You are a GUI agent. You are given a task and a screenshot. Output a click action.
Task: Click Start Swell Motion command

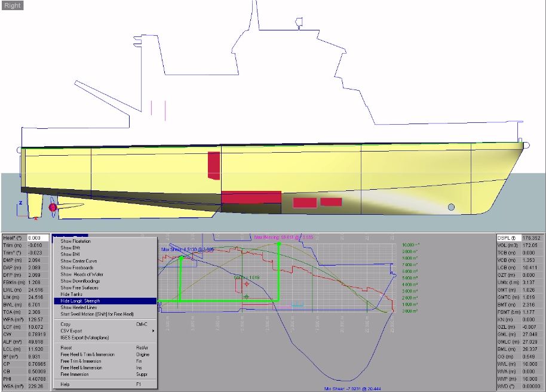[x=97, y=314]
